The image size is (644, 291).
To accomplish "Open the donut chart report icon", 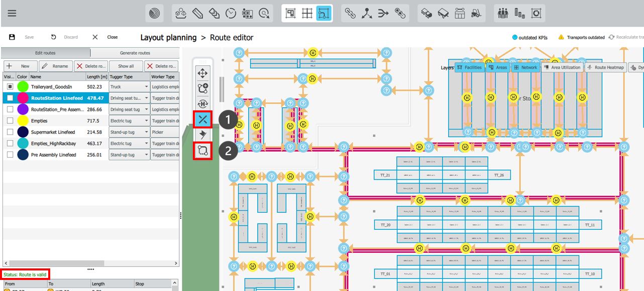I will pyautogui.click(x=536, y=14).
